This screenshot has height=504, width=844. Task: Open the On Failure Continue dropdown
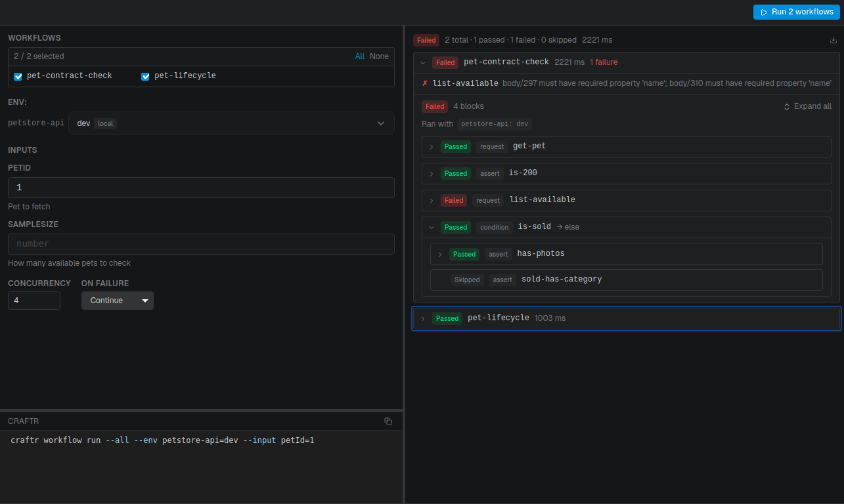(x=118, y=301)
